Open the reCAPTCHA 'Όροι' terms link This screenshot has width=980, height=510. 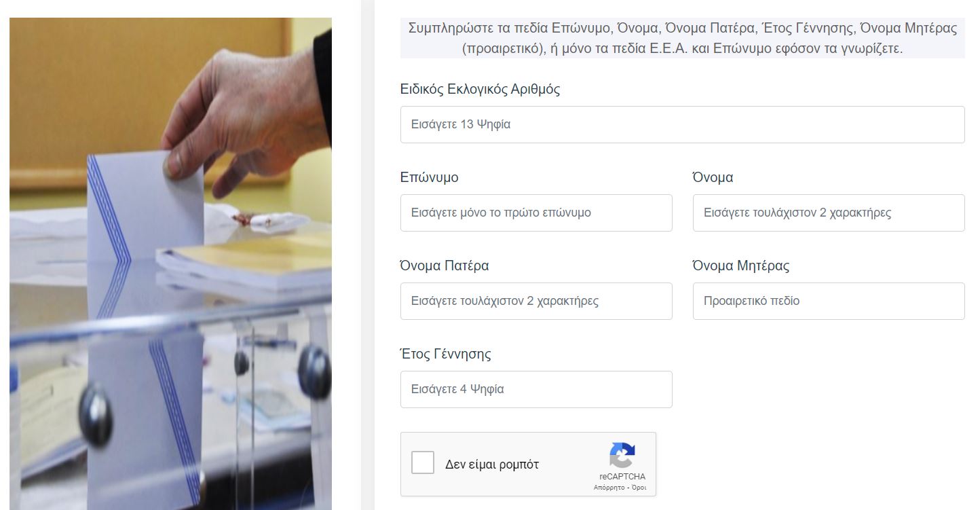(639, 488)
